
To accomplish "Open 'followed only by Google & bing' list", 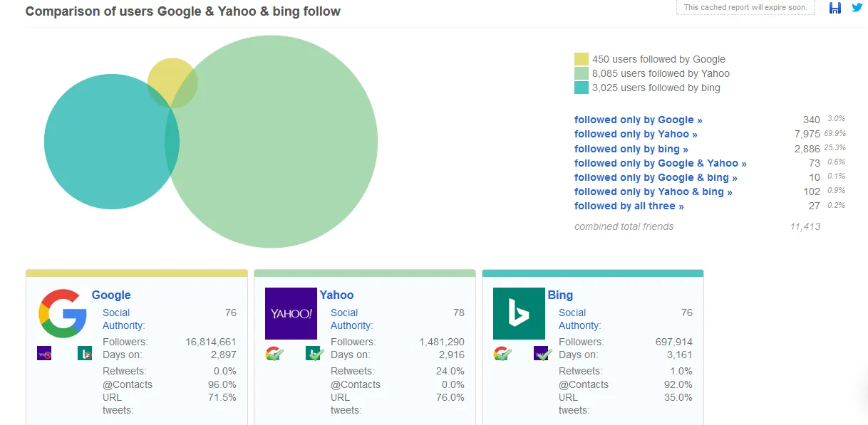I will 656,177.
